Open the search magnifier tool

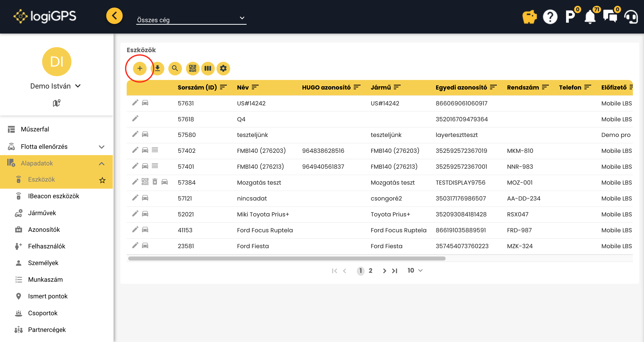point(175,68)
